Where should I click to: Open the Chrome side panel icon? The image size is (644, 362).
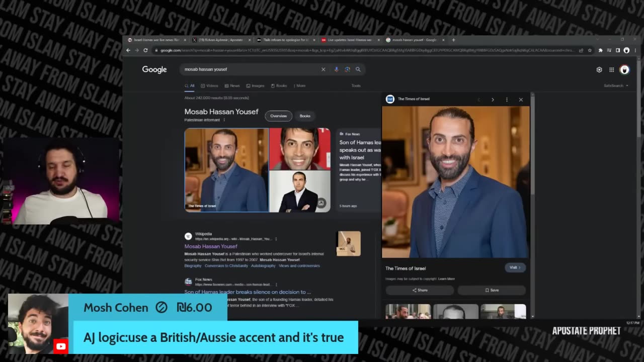pyautogui.click(x=618, y=50)
